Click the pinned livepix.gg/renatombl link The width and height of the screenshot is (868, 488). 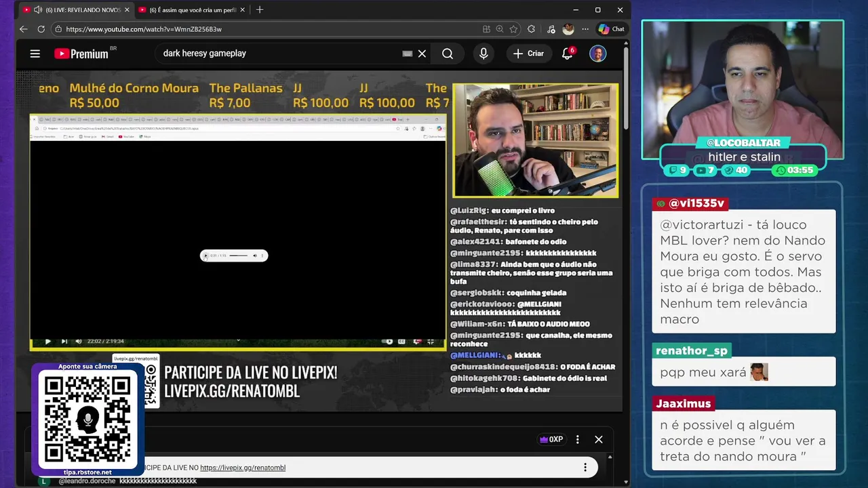243,468
